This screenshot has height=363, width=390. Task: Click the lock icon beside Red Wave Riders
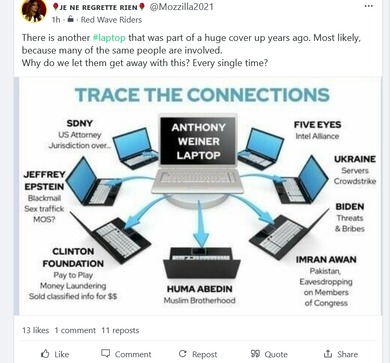pyautogui.click(x=70, y=20)
